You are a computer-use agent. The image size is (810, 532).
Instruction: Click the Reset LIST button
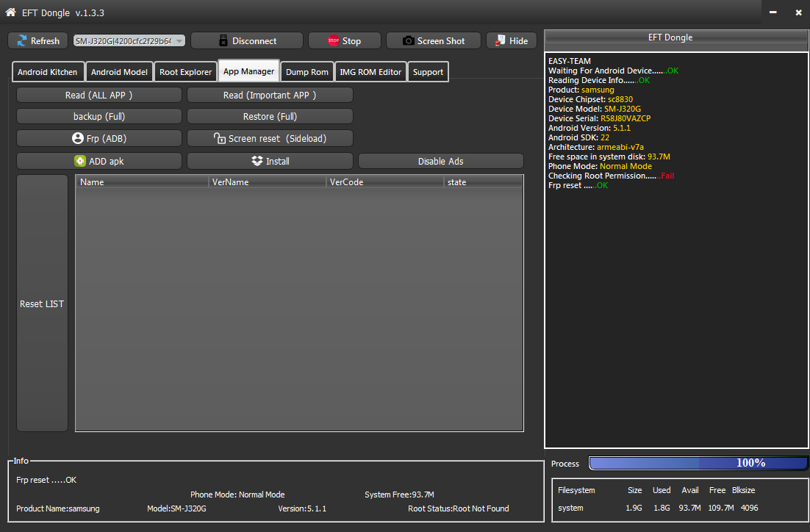click(42, 303)
